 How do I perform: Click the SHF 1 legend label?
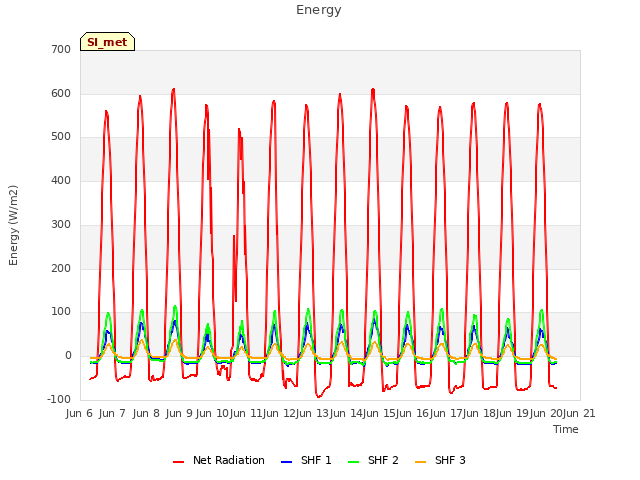click(316, 460)
